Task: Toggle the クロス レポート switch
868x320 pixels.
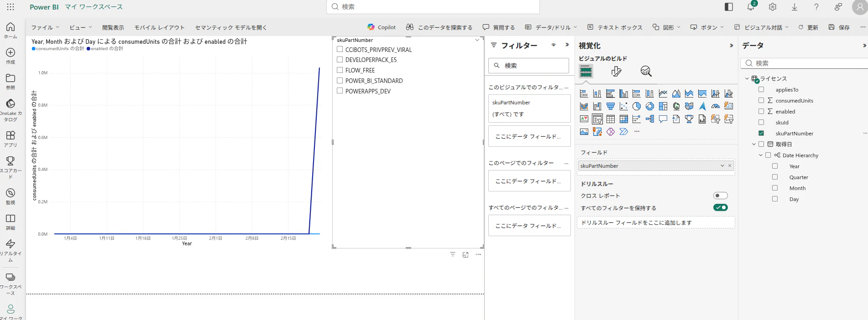Action: pyautogui.click(x=721, y=196)
